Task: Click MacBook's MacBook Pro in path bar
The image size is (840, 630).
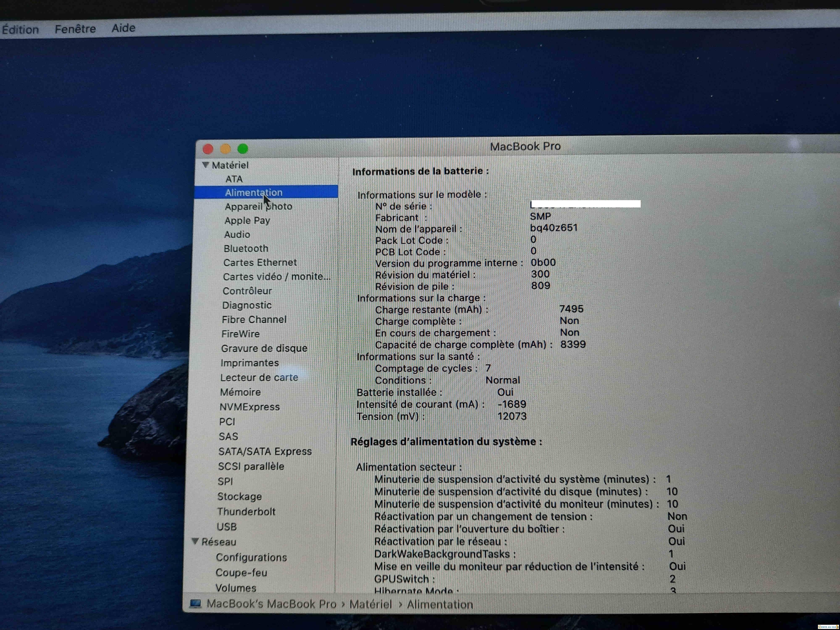Action: (x=272, y=604)
